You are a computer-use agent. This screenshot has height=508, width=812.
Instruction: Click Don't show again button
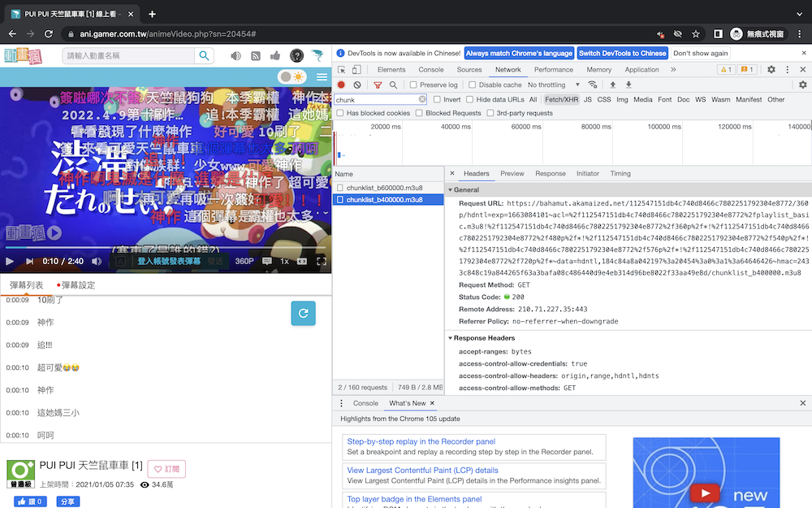(x=701, y=54)
